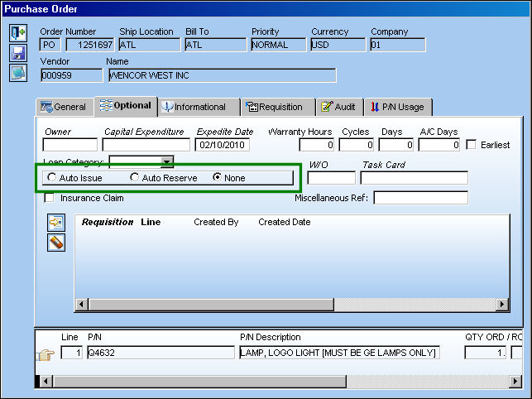Click the Created By column header

pos(216,222)
